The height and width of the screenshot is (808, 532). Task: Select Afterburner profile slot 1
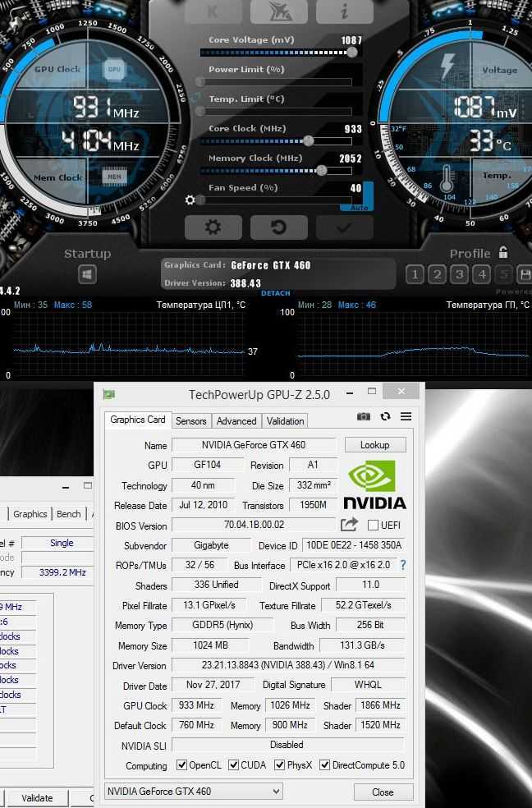[415, 274]
